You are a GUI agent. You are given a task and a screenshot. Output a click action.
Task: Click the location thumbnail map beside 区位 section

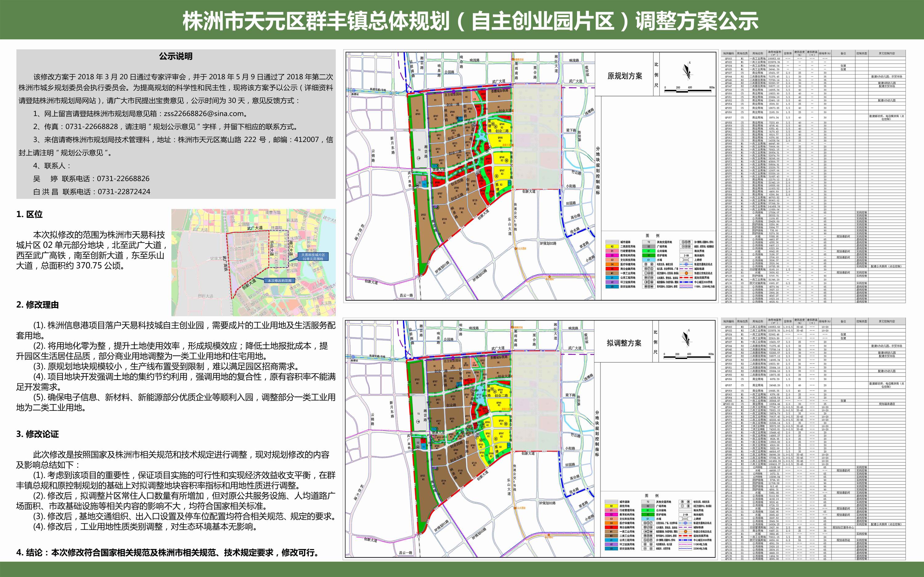[253, 262]
